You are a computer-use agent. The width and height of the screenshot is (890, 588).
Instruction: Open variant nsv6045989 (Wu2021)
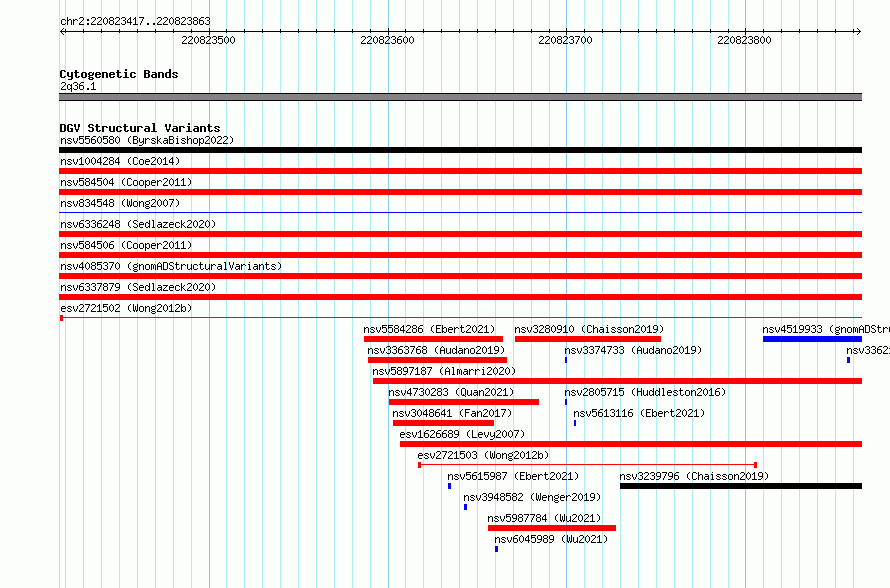click(x=551, y=539)
